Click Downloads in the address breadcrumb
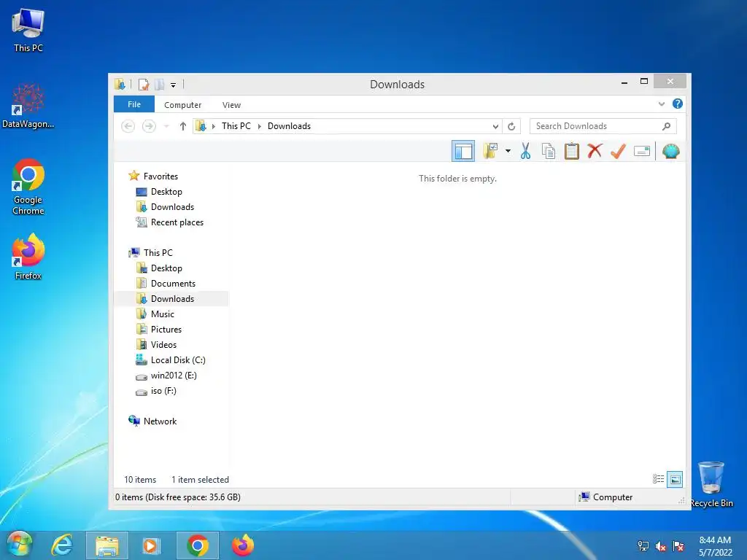Image resolution: width=747 pixels, height=560 pixels. [289, 126]
